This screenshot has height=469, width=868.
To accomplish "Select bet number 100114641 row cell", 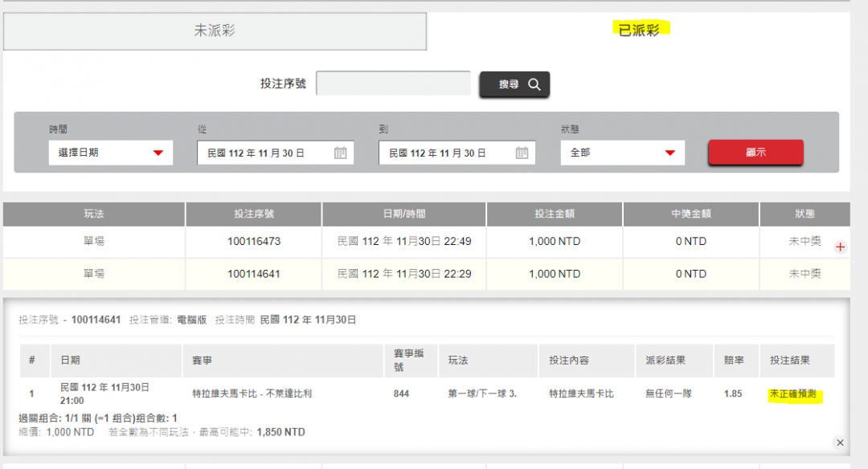I will [x=253, y=274].
